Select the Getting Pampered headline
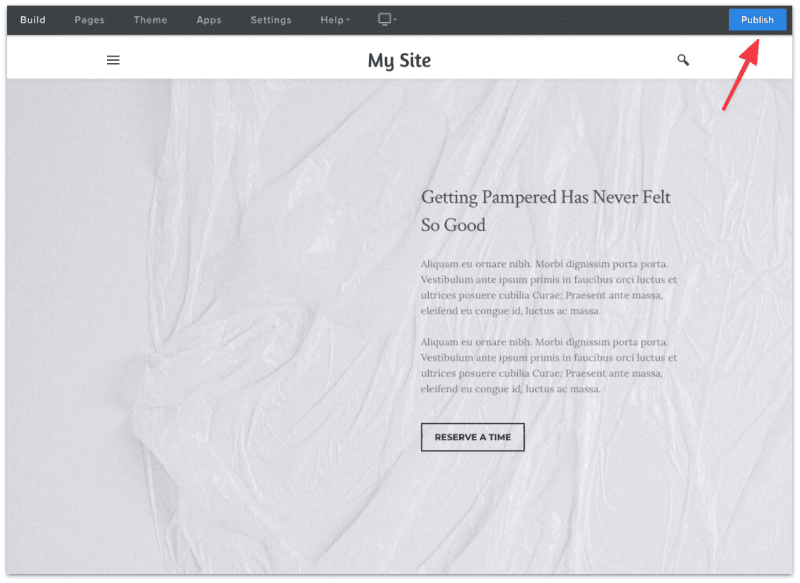 pos(546,210)
